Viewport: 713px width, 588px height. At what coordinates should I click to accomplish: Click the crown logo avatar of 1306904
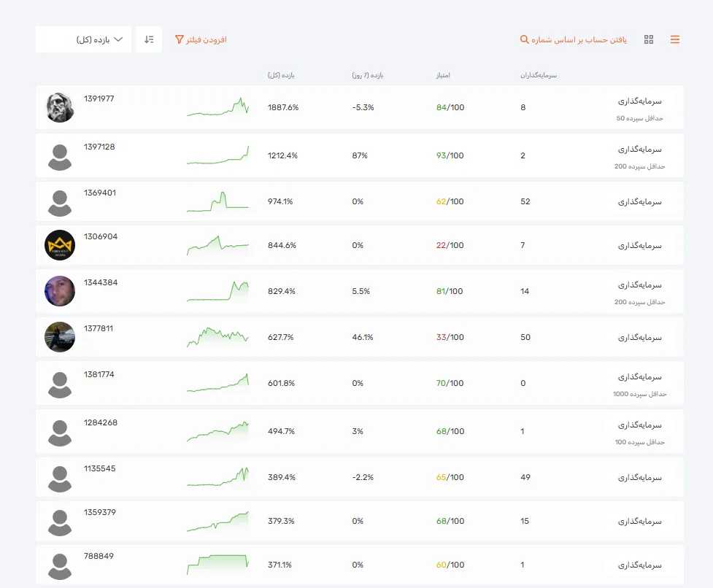click(x=60, y=245)
